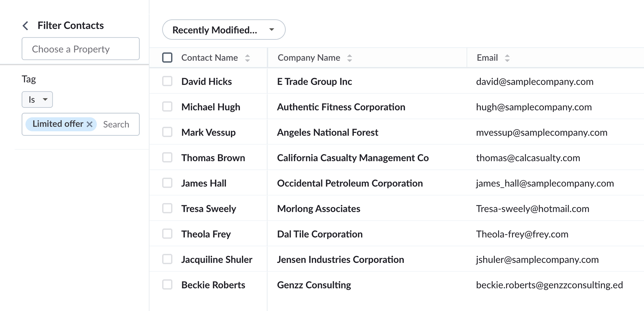The image size is (644, 311).
Task: Check the box for David Hicks
Action: (x=167, y=81)
